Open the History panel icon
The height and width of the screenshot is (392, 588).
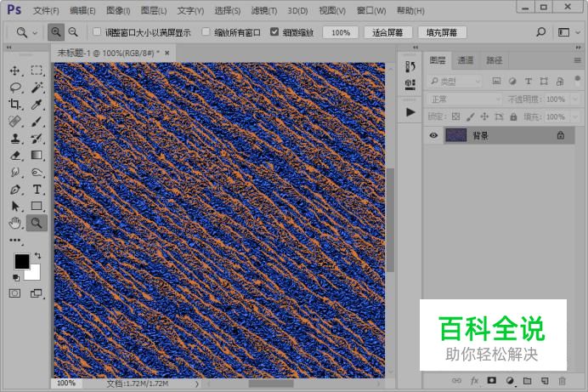(x=410, y=67)
